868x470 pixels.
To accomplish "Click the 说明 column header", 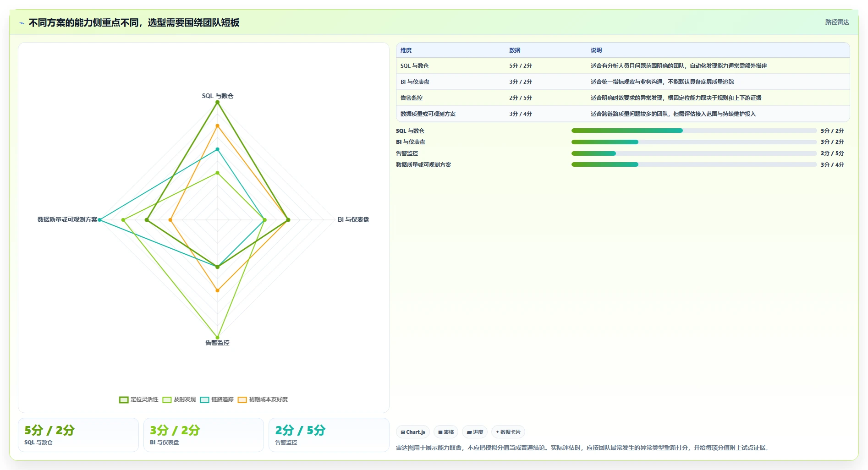I will click(596, 50).
